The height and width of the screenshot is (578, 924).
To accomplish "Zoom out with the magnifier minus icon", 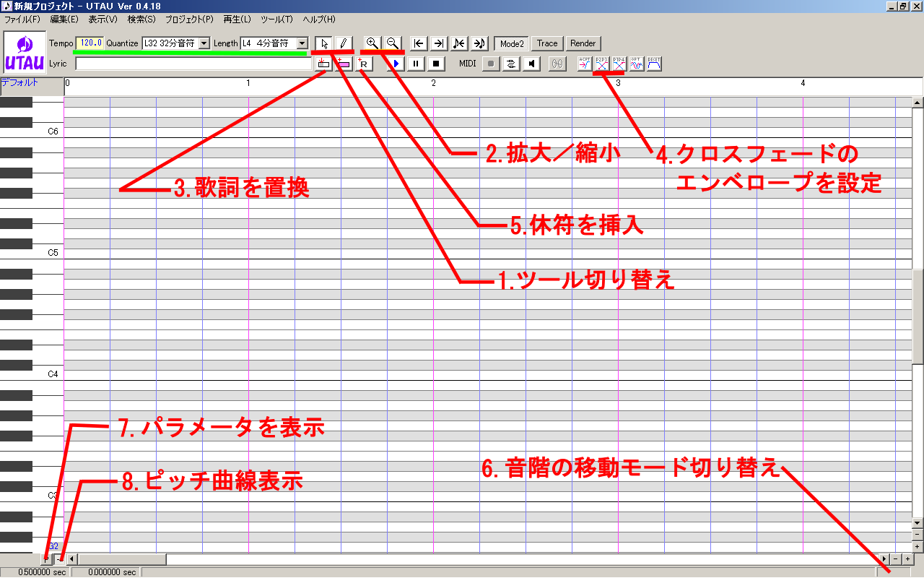I will [393, 43].
